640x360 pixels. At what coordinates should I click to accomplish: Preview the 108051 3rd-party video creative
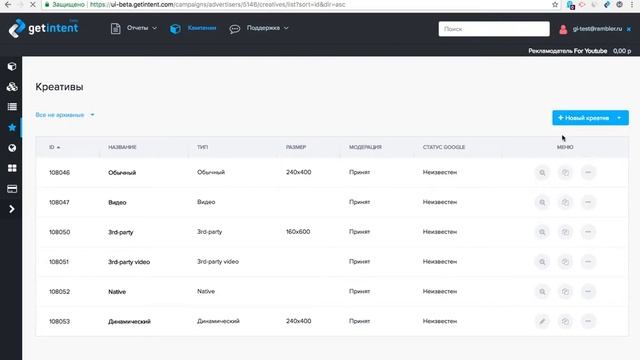542,262
